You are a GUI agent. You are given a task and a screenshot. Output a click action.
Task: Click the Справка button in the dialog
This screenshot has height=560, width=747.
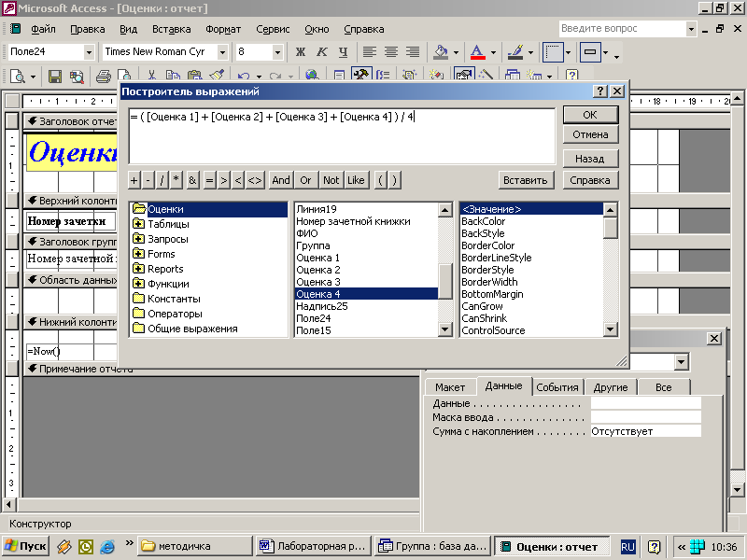click(590, 180)
